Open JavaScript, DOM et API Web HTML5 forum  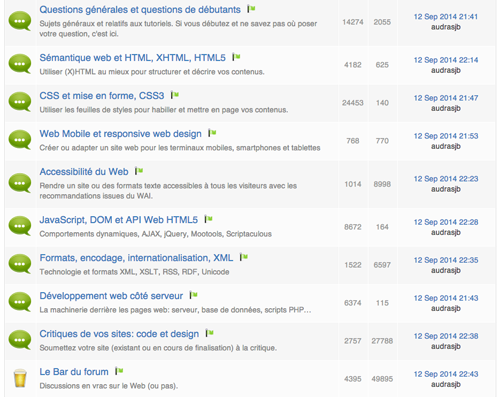119,220
